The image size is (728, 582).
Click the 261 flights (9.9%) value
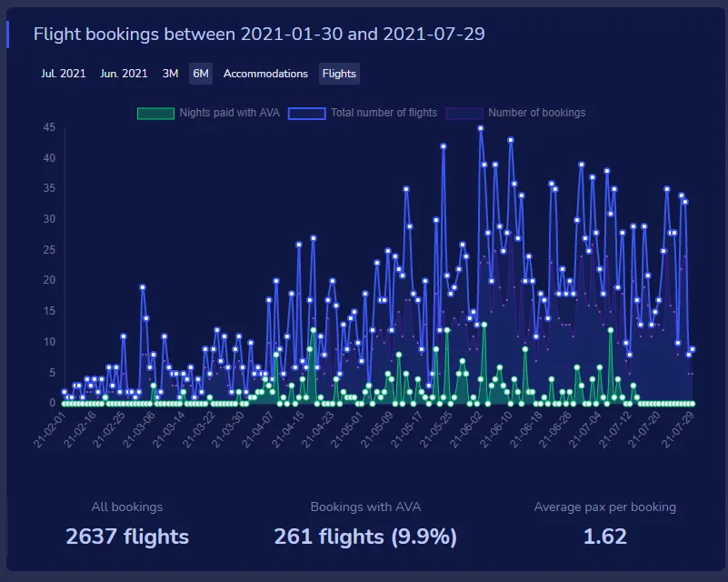tap(365, 537)
